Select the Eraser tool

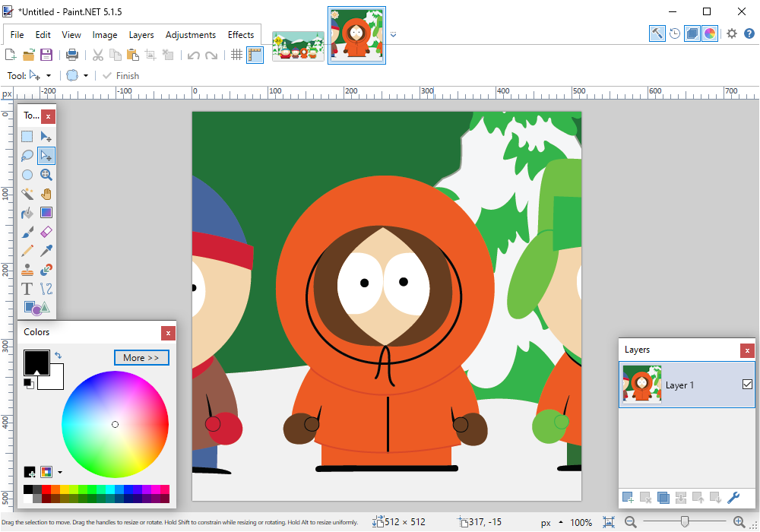coord(46,232)
